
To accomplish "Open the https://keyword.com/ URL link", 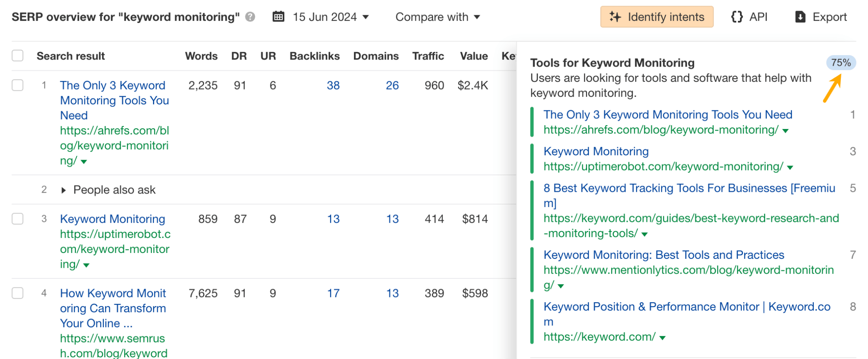I will [x=599, y=337].
